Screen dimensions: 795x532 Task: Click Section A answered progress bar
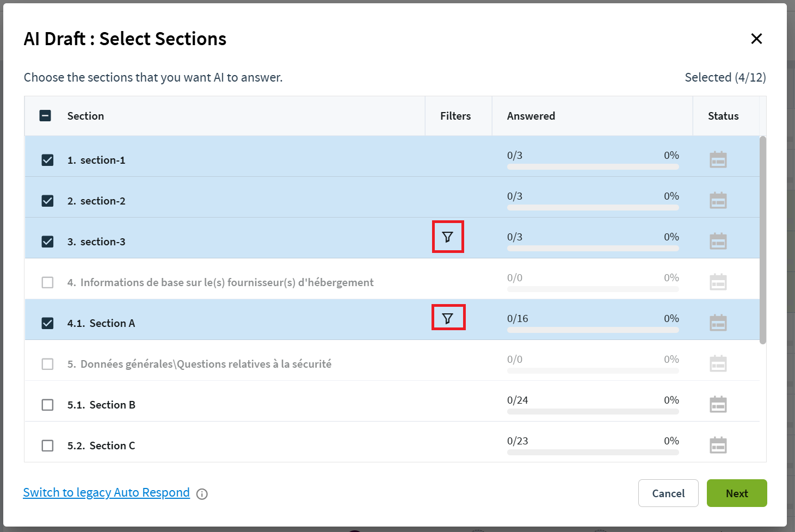tap(593, 330)
